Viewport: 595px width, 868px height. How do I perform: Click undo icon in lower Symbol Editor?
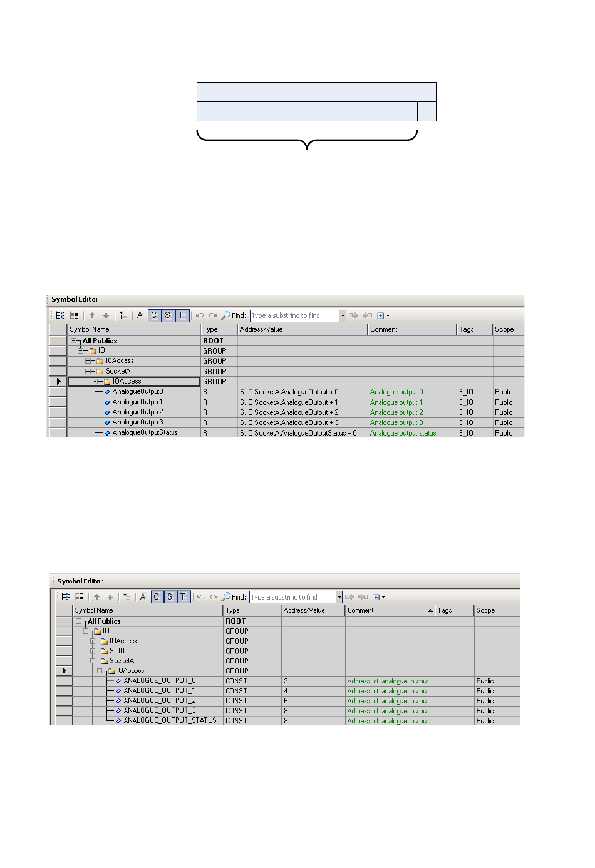coord(200,597)
